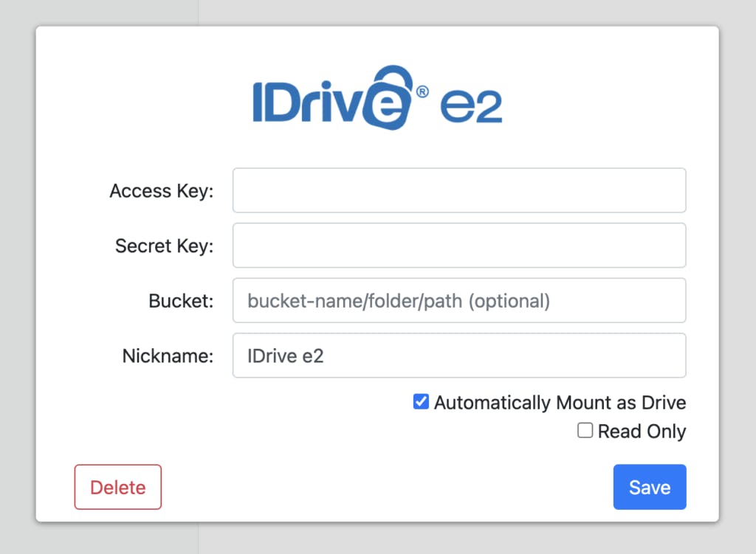Viewport: 756px width, 554px height.
Task: Click the Access Key input field
Action: (x=459, y=190)
